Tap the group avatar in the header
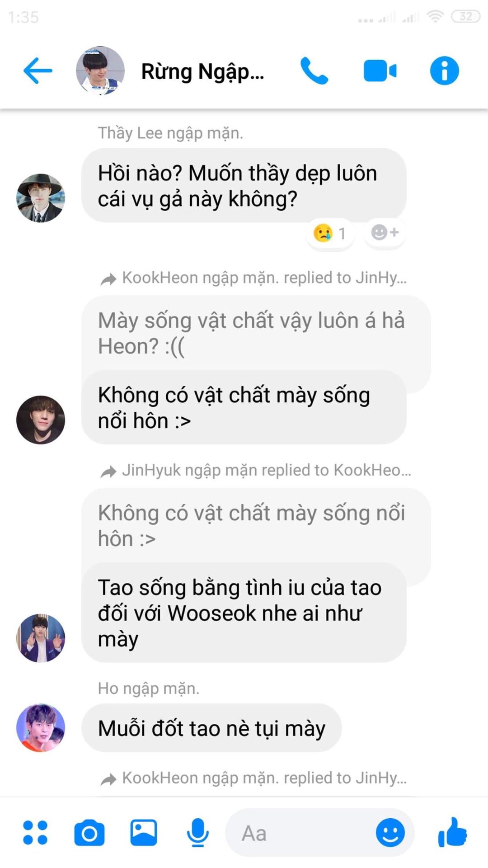Image resolution: width=488 pixels, height=868 pixels. pos(100,71)
